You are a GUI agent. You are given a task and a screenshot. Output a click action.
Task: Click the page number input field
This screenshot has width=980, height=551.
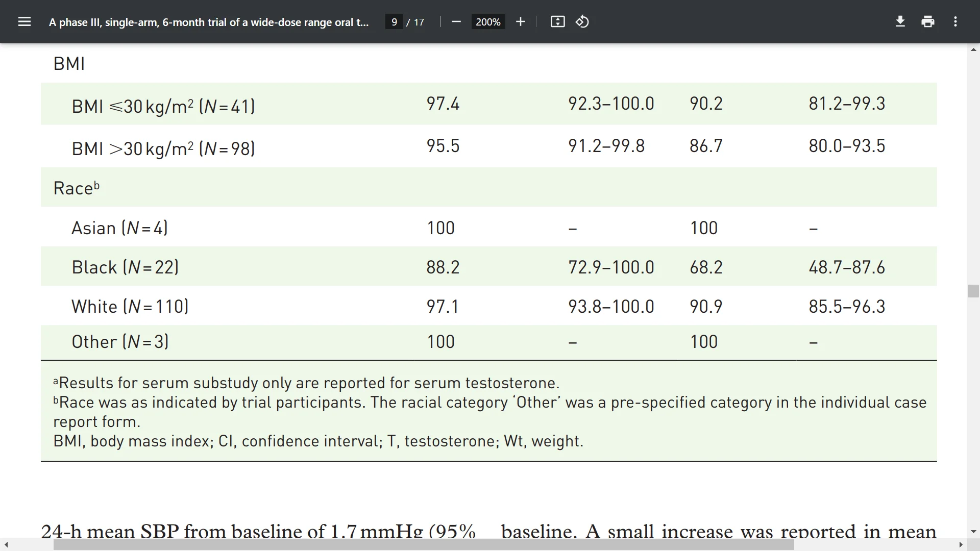click(x=394, y=22)
